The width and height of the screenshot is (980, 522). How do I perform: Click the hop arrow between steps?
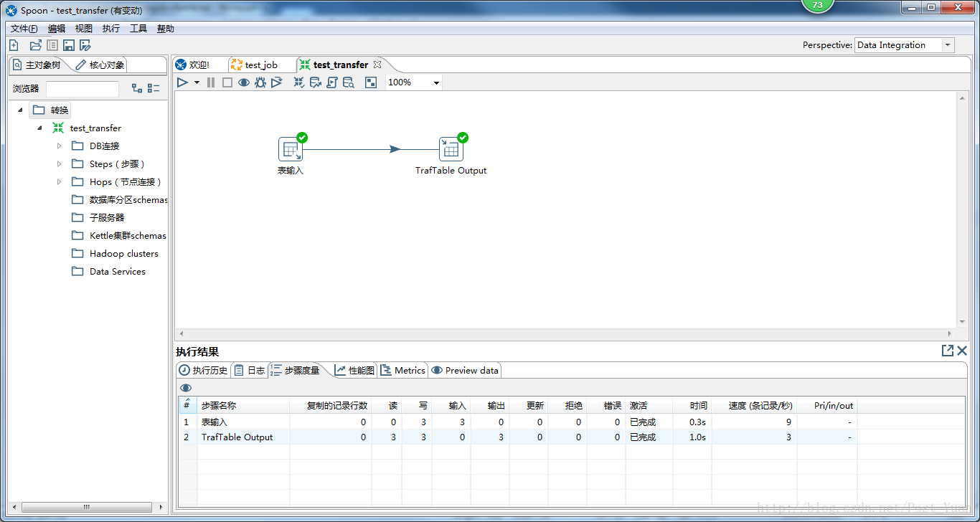pos(395,149)
